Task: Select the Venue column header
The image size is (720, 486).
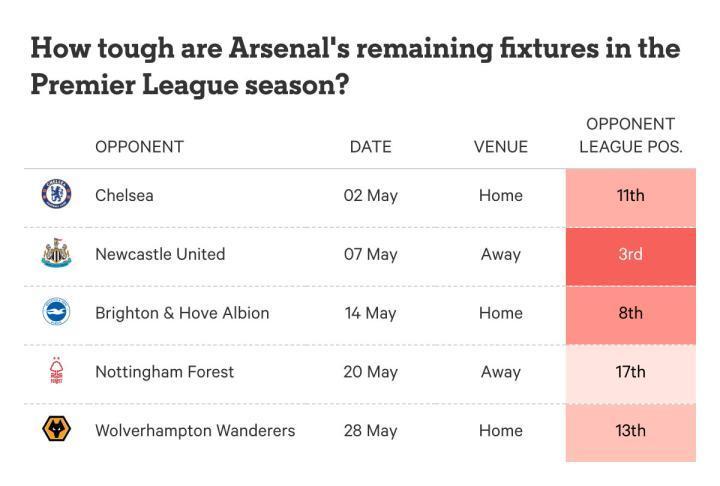Action: click(500, 147)
